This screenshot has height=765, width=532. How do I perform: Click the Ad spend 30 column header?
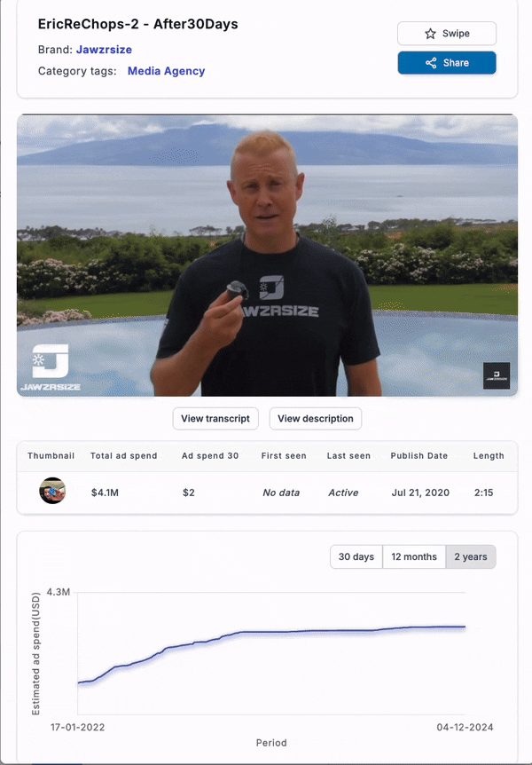pos(210,455)
